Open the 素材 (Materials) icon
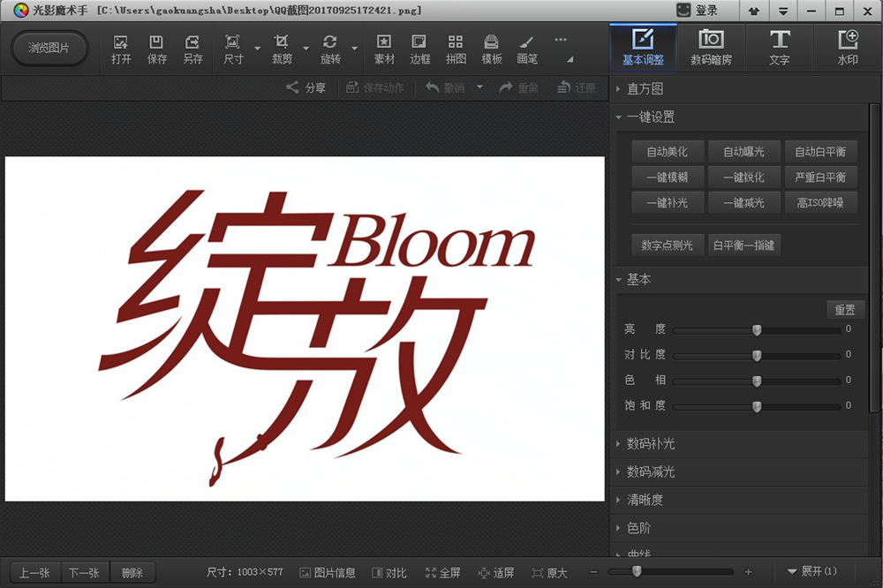 tap(384, 49)
